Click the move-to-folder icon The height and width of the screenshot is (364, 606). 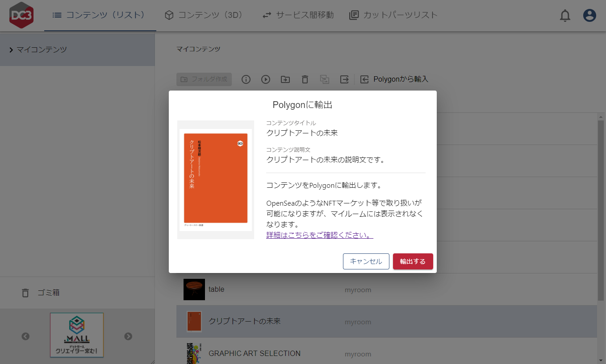tap(285, 79)
